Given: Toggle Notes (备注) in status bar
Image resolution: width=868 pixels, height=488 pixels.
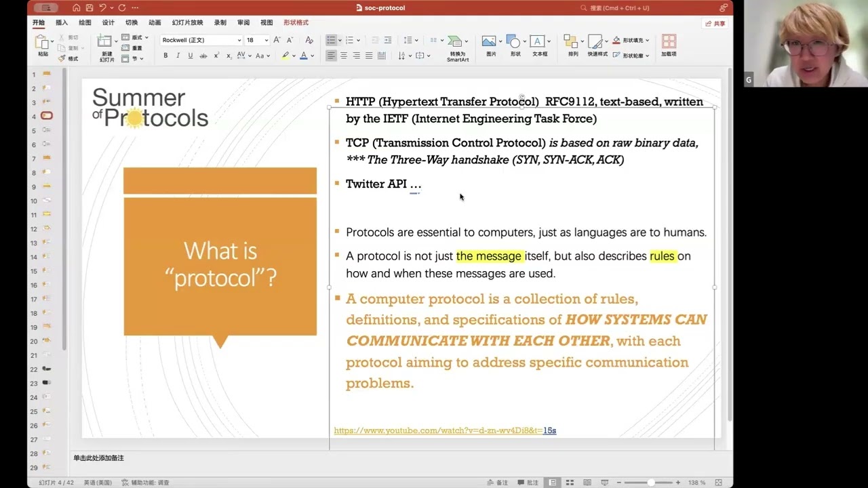Looking at the screenshot, I should point(498,483).
